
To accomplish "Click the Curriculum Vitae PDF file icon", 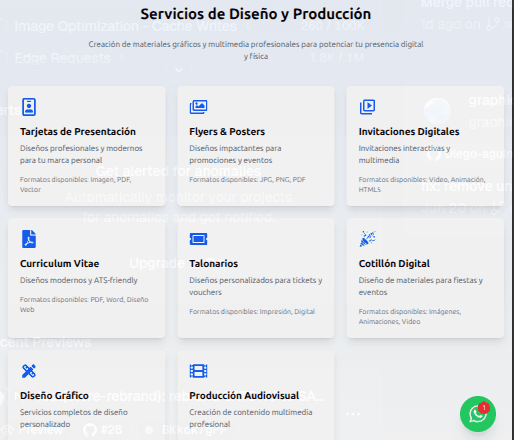I will point(29,239).
